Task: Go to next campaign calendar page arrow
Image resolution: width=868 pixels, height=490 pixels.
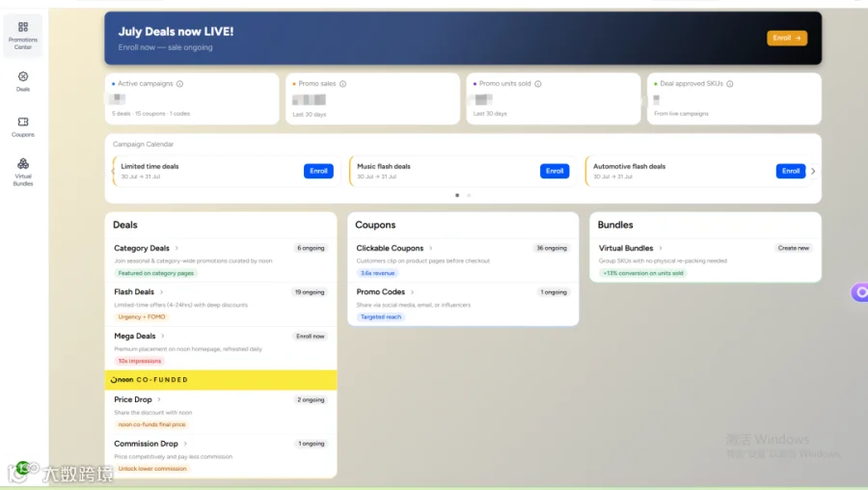Action: pyautogui.click(x=813, y=171)
